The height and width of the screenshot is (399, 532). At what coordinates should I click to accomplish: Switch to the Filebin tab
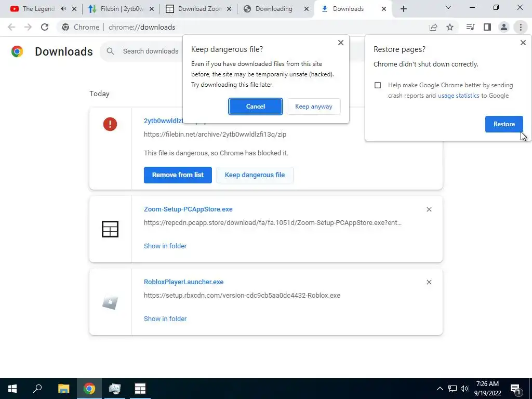pos(117,9)
